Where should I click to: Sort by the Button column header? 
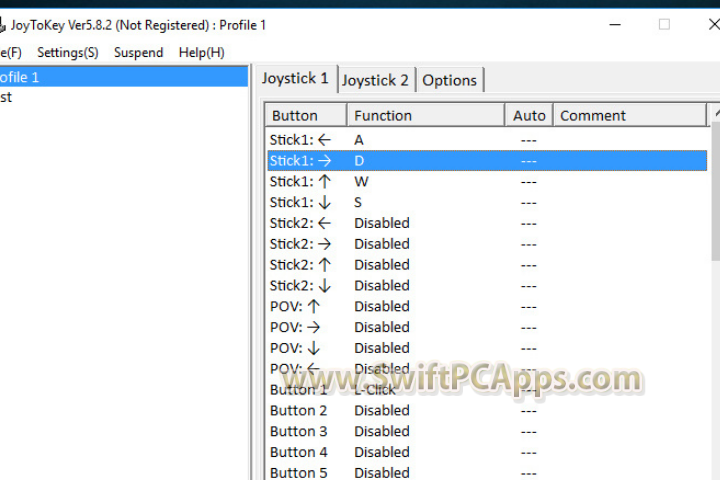306,115
